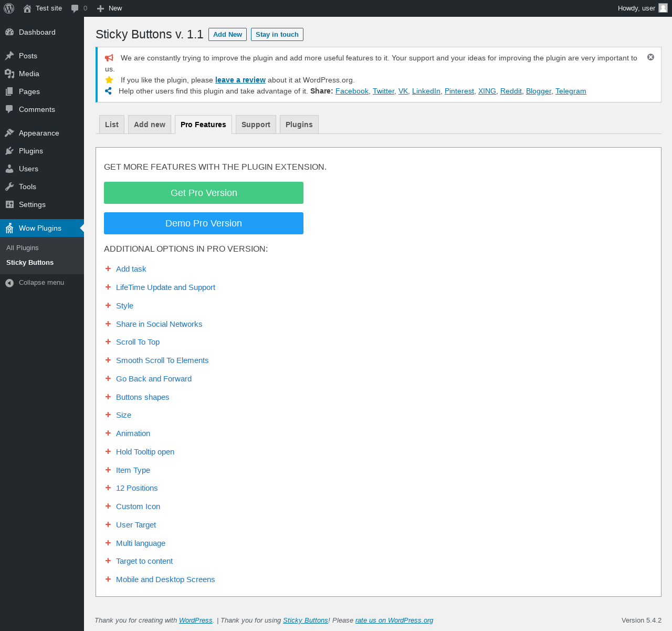Click the Media library icon
Image resolution: width=672 pixels, height=631 pixels.
click(9, 74)
